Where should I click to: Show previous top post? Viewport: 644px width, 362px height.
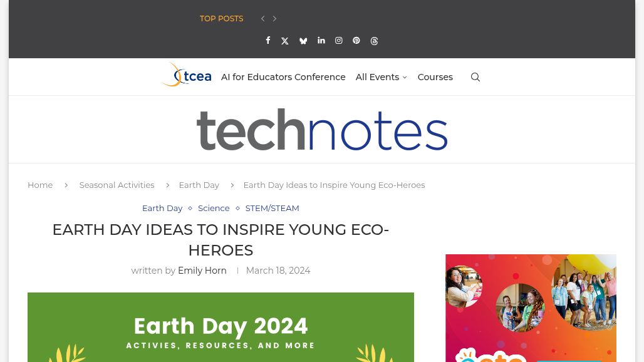click(x=263, y=19)
